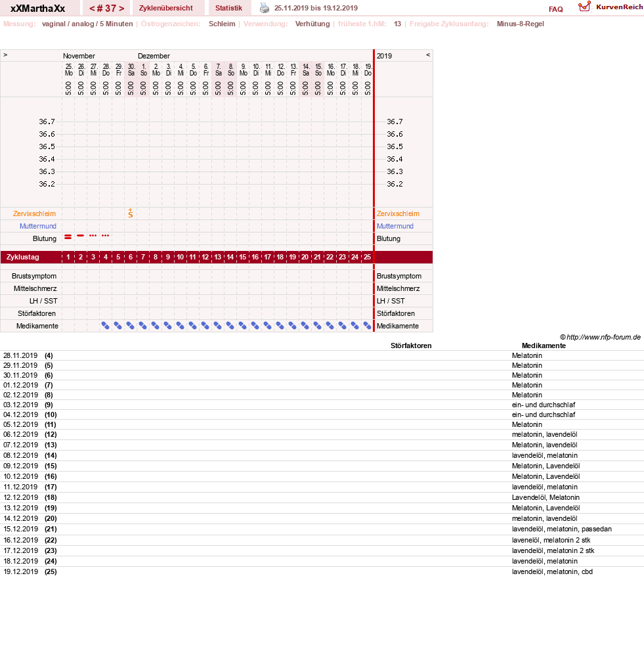The height and width of the screenshot is (647, 644).
Task: Go to previous cycle with the < arrow
Action: click(x=92, y=9)
